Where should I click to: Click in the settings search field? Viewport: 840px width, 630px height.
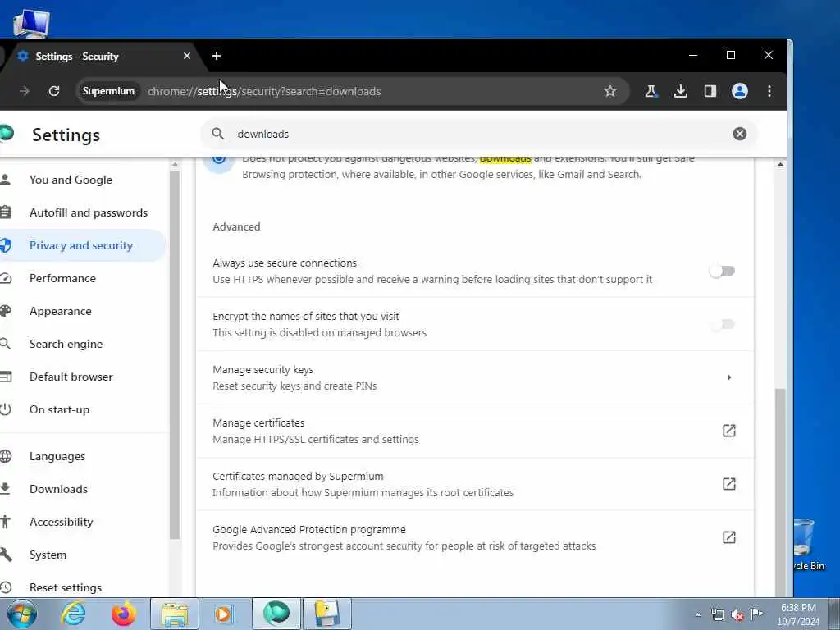tap(478, 134)
